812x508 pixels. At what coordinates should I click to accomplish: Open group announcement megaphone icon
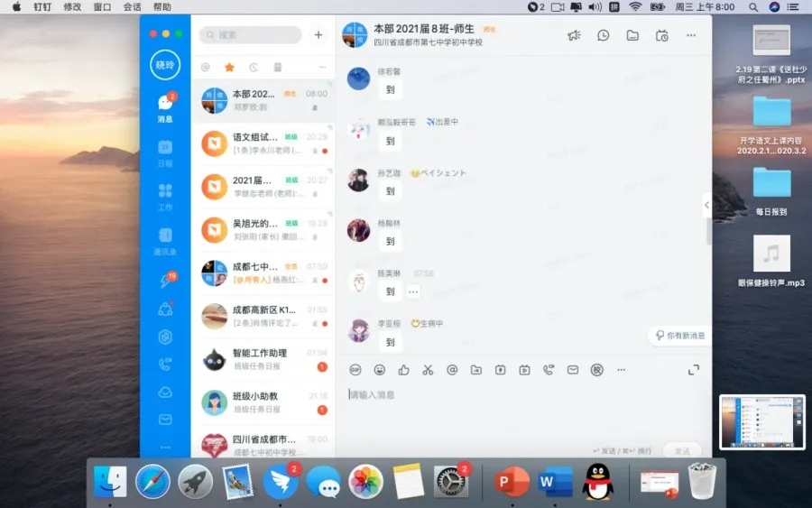pyautogui.click(x=574, y=35)
